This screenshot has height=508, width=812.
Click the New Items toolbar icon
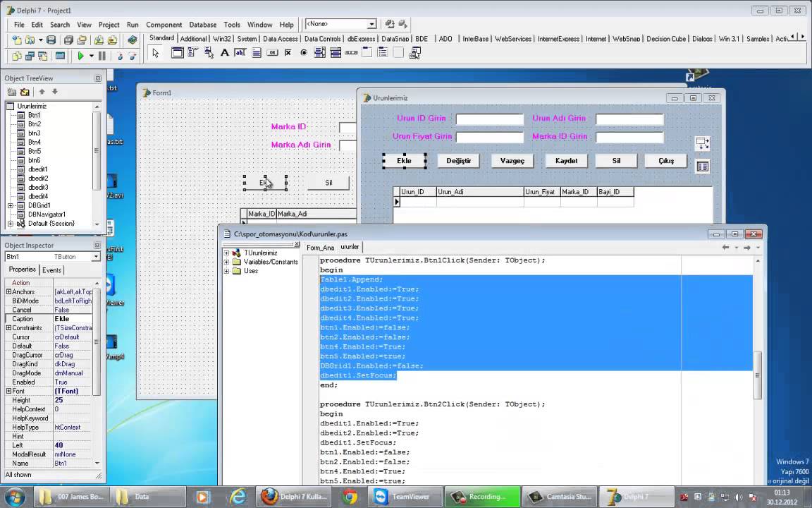(x=17, y=40)
